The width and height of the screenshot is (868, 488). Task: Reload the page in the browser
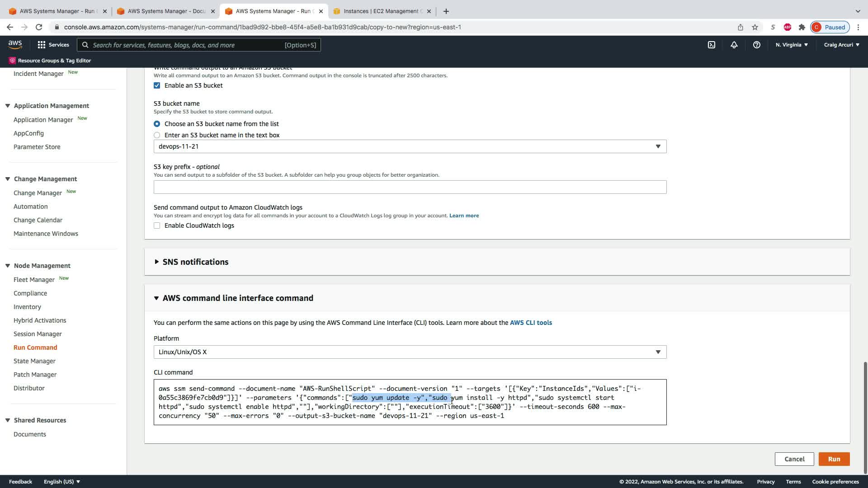pyautogui.click(x=39, y=27)
